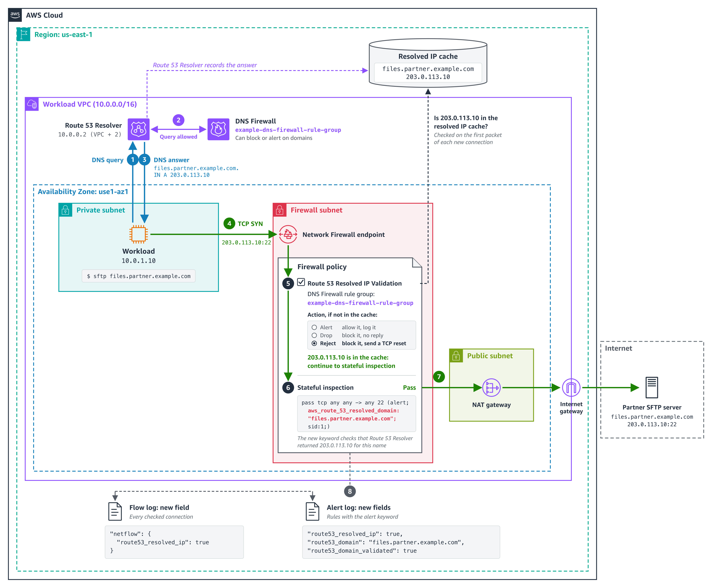Viewport: 710px width, 588px height.
Task: Click step 8 circle marker
Action: (x=350, y=491)
